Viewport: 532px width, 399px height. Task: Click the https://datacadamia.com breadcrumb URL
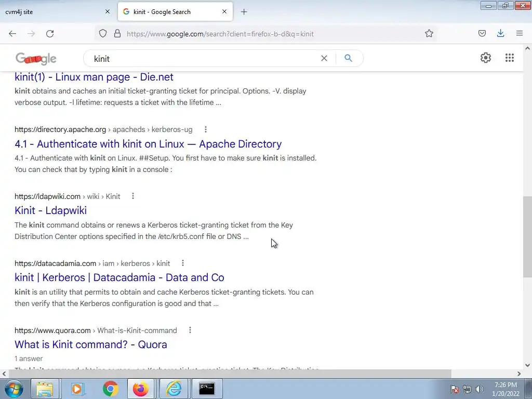click(55, 263)
